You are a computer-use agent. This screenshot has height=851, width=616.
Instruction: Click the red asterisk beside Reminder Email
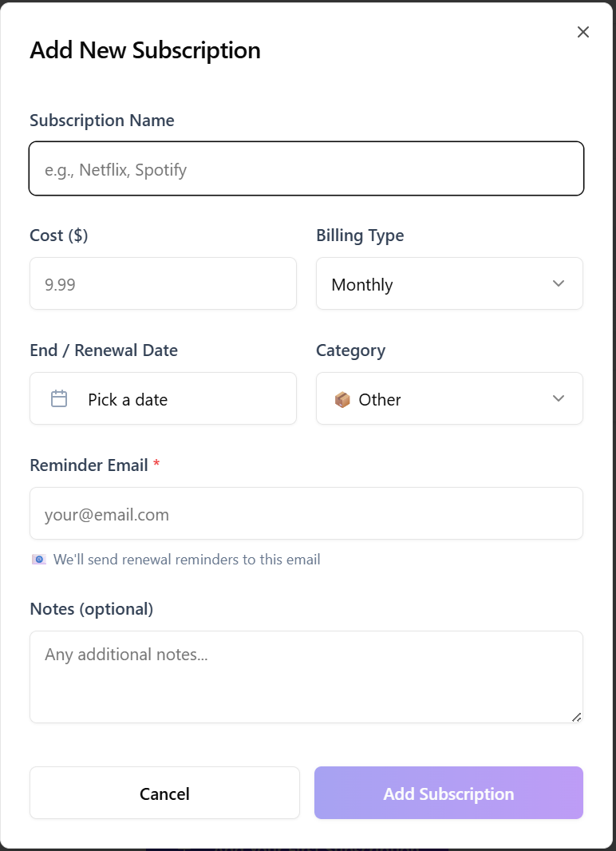point(155,465)
